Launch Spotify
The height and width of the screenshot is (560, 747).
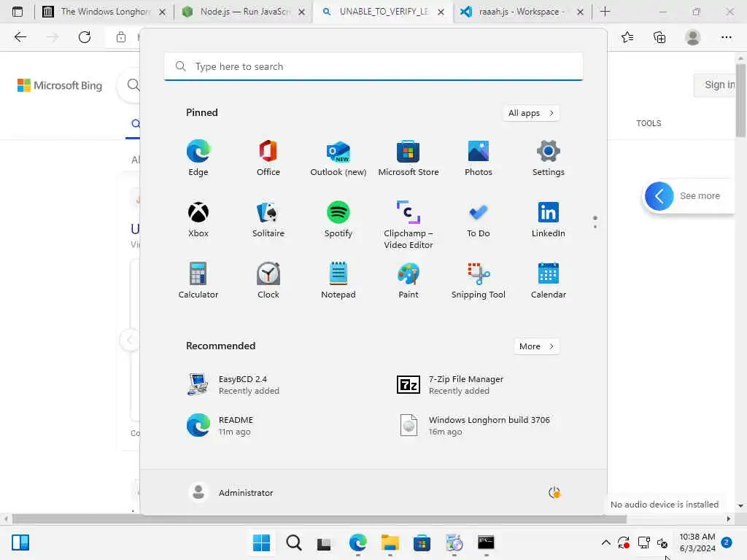pyautogui.click(x=338, y=219)
